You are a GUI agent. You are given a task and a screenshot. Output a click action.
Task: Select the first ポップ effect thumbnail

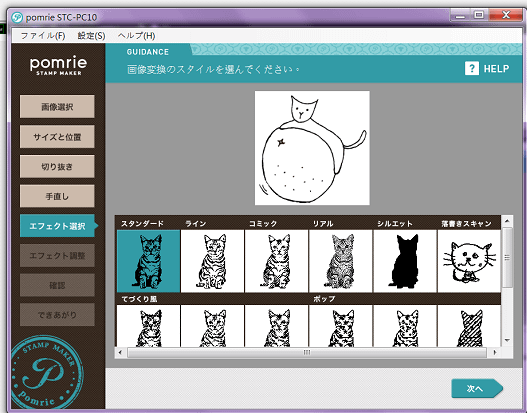341,326
